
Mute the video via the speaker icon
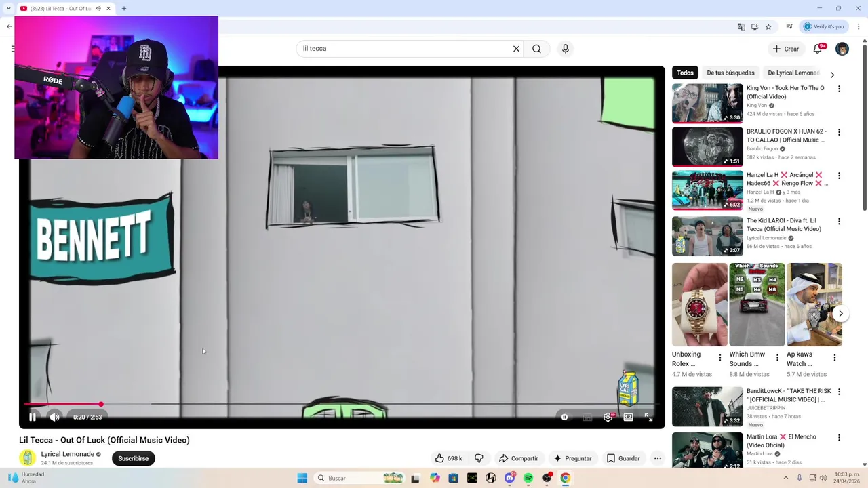pyautogui.click(x=55, y=418)
